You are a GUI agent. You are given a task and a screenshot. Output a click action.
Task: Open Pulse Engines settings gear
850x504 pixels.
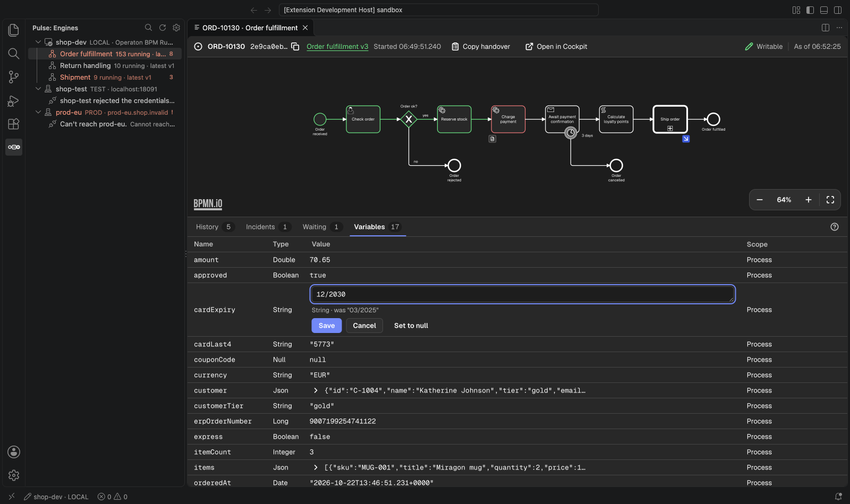click(x=176, y=28)
